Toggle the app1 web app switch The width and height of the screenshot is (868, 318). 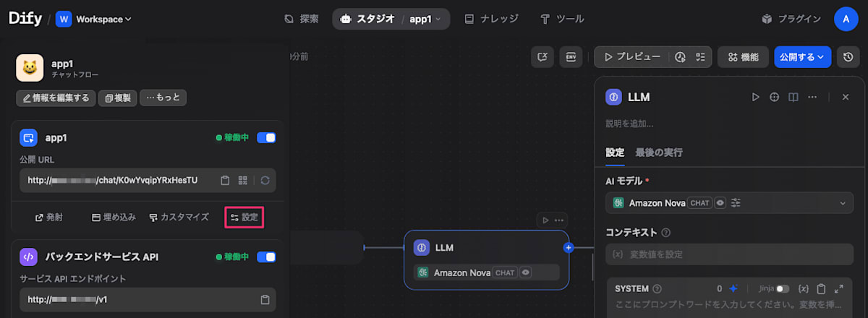(266, 137)
